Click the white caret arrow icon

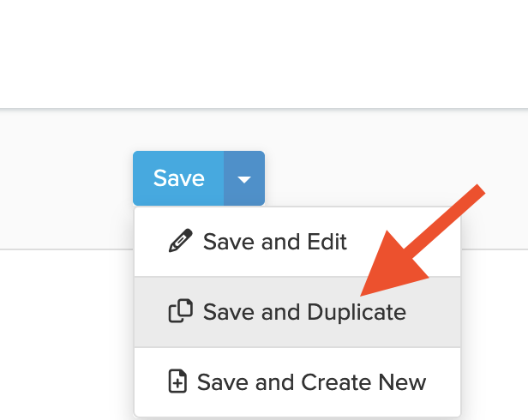click(x=244, y=179)
